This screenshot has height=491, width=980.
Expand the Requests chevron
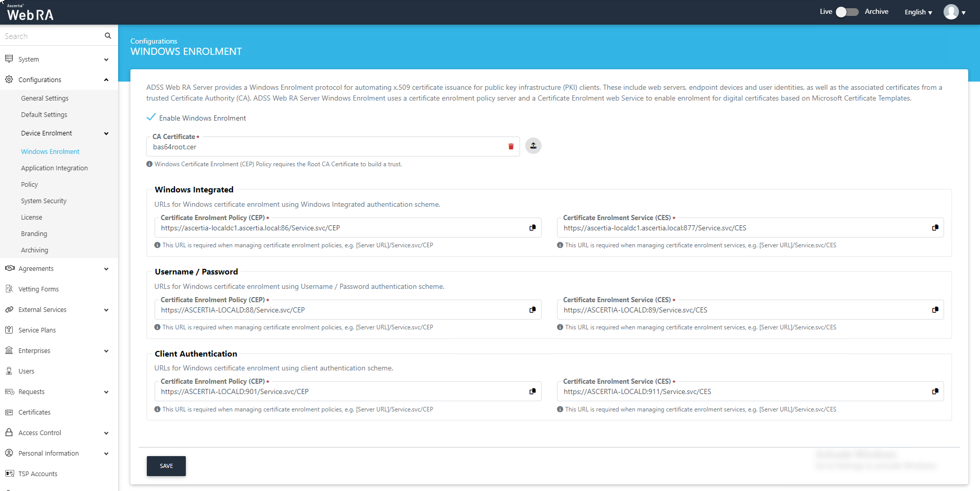tap(106, 392)
